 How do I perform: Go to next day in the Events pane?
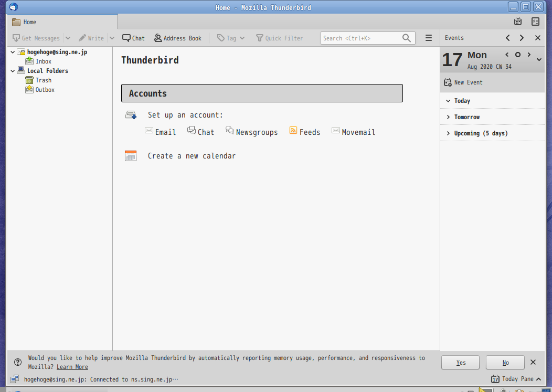coord(529,54)
